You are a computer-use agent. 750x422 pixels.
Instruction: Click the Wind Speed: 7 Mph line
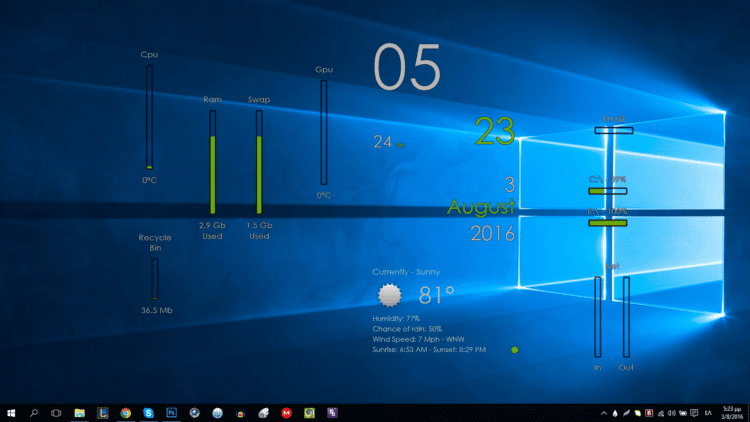pos(418,339)
